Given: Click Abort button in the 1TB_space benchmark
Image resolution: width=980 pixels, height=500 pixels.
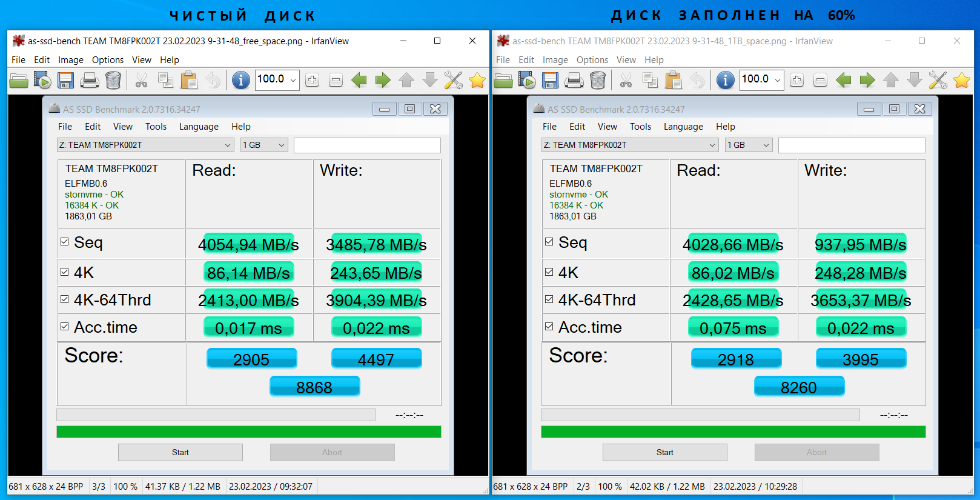Looking at the screenshot, I should (816, 452).
